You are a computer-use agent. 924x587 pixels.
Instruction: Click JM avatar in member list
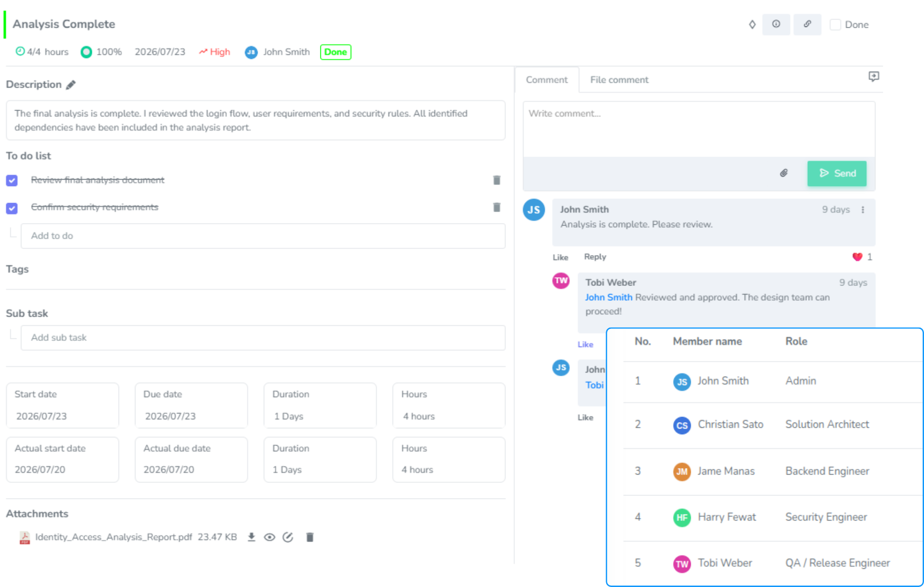682,472
